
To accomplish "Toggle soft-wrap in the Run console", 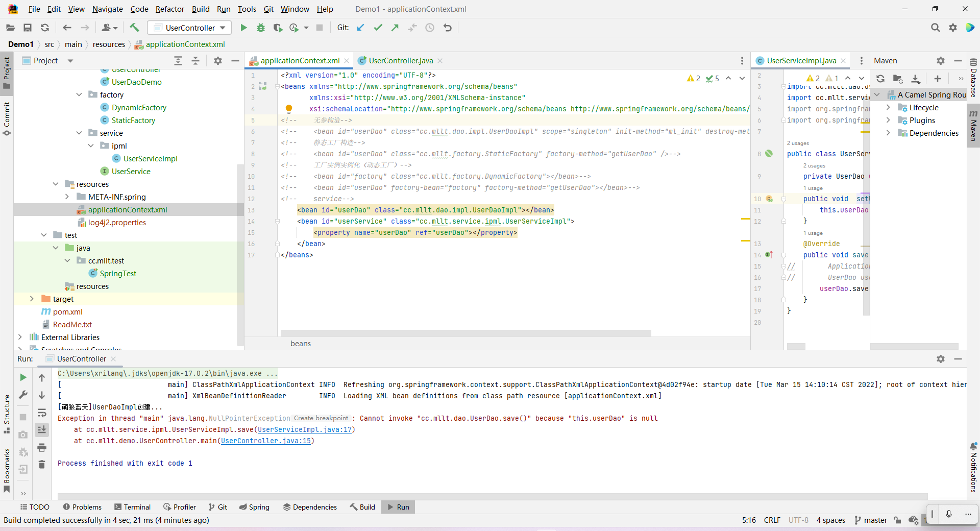I will [x=42, y=413].
